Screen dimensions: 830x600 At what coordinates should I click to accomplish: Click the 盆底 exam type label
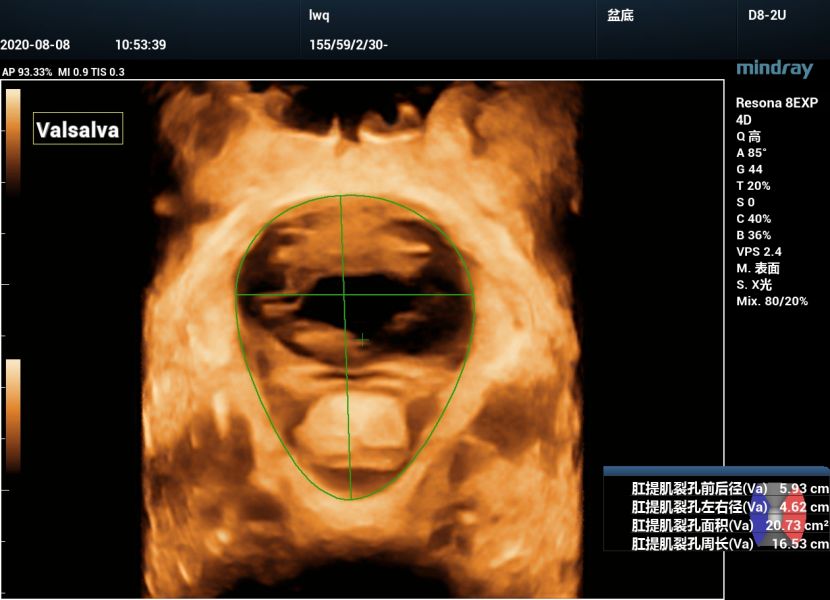[620, 16]
